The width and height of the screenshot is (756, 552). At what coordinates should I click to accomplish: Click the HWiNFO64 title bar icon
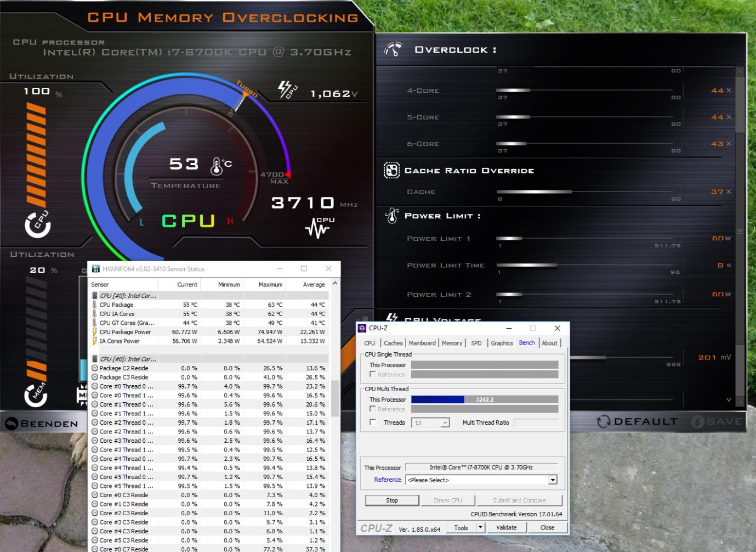pyautogui.click(x=96, y=269)
